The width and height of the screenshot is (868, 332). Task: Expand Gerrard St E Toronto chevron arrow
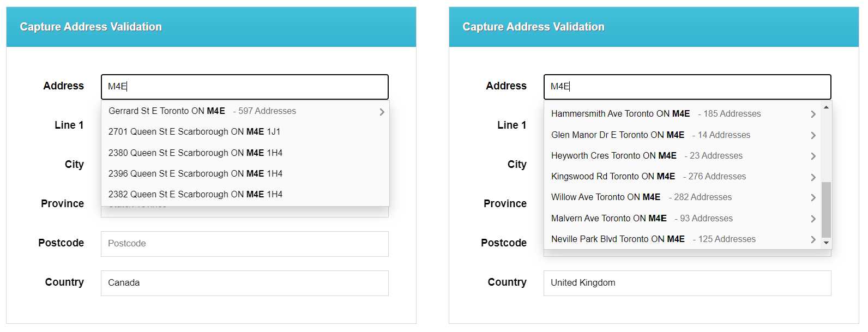coord(382,112)
